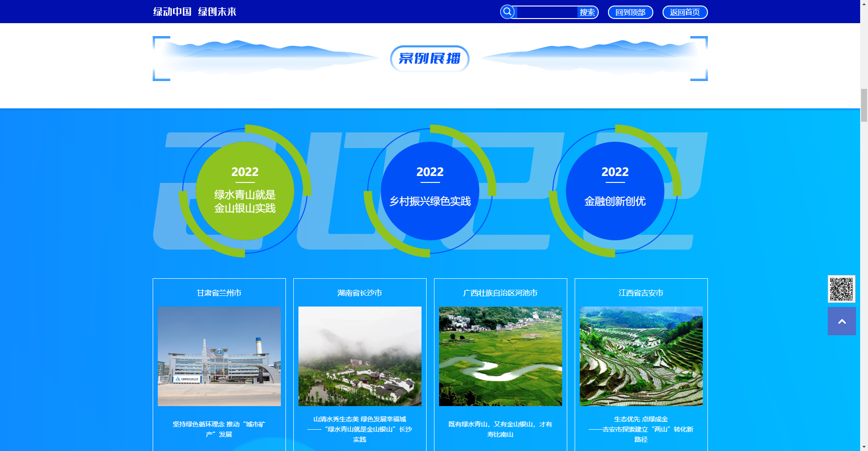Viewport: 868px width, 451px height.
Task: Open the Changsha misty village photo
Action: (360, 356)
